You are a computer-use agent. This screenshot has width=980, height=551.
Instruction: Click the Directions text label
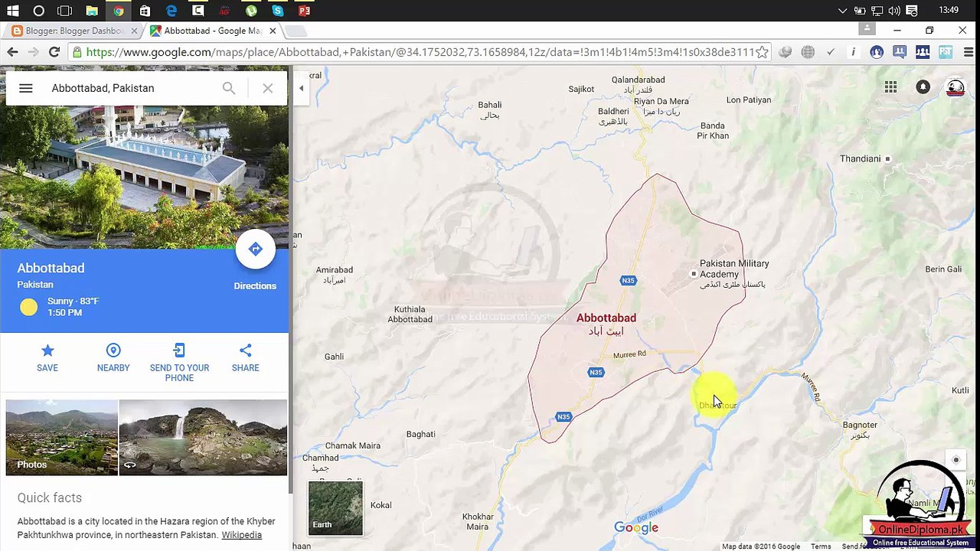pyautogui.click(x=255, y=286)
